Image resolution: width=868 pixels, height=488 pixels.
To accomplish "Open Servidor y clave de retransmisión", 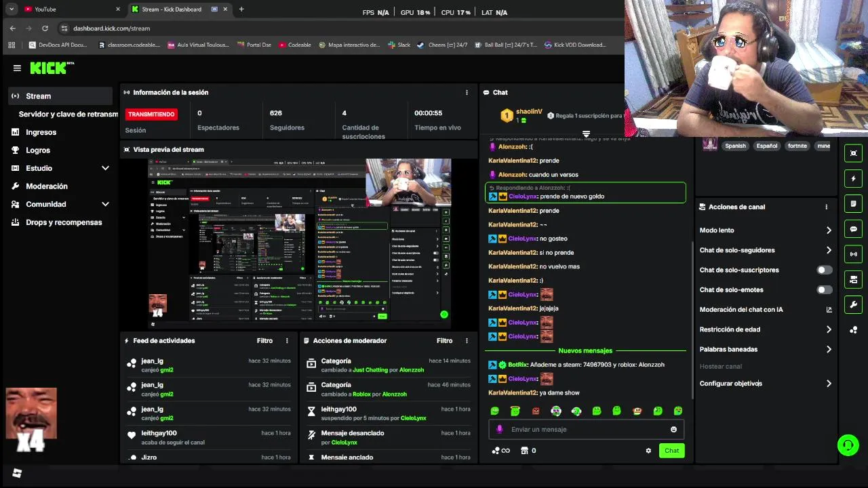I will (x=68, y=115).
